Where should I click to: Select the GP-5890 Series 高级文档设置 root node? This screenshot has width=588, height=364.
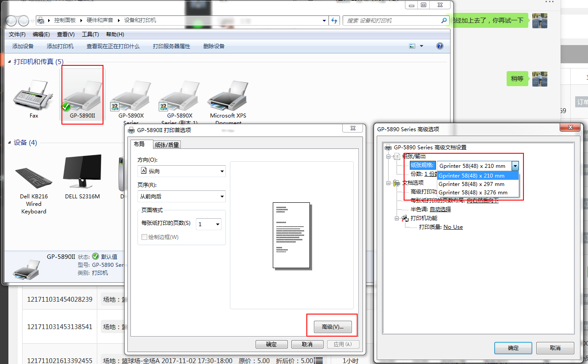click(430, 148)
